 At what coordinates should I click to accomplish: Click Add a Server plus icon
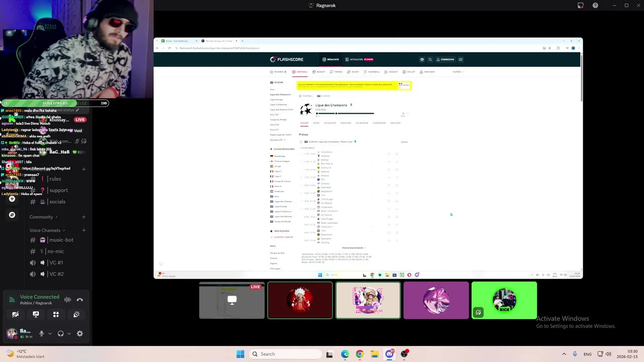pos(12,199)
